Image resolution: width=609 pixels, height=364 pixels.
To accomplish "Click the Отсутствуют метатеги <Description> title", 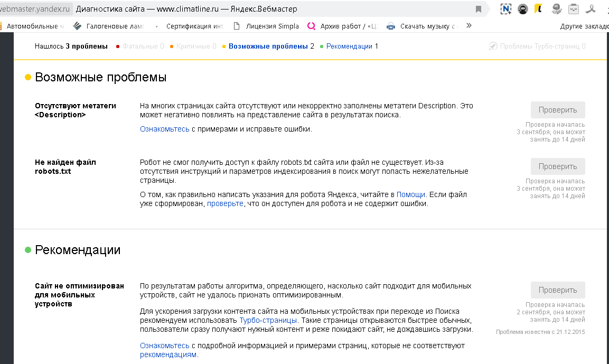I will [x=76, y=110].
